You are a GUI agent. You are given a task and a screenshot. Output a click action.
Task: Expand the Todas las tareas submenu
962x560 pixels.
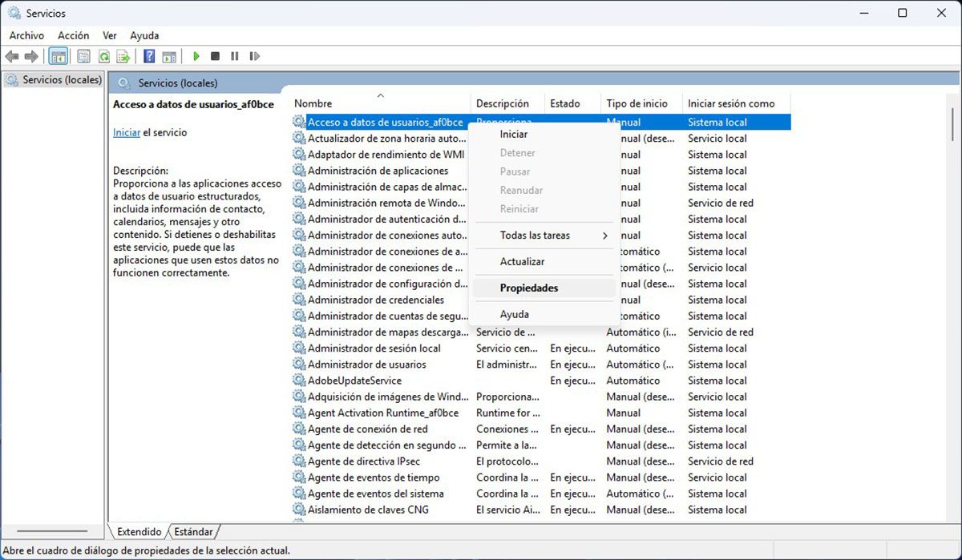click(545, 235)
